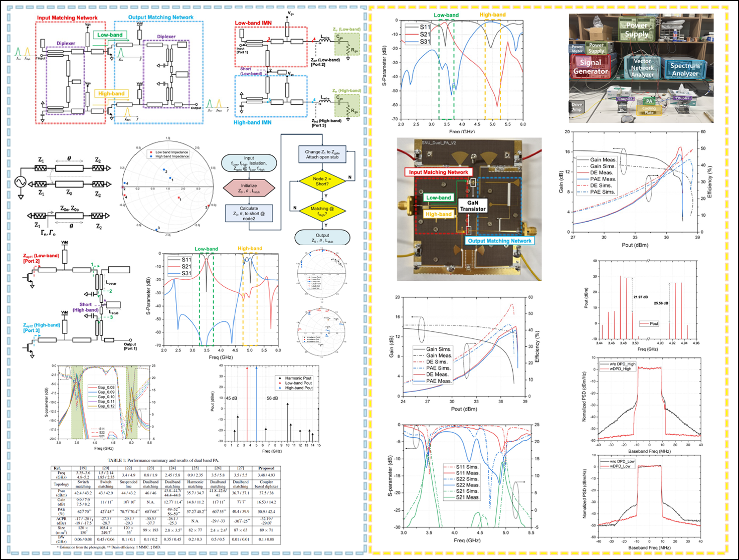Click the "Cooling Plate" label in the photo
The width and height of the screenshot is (739, 560).
tap(649, 110)
